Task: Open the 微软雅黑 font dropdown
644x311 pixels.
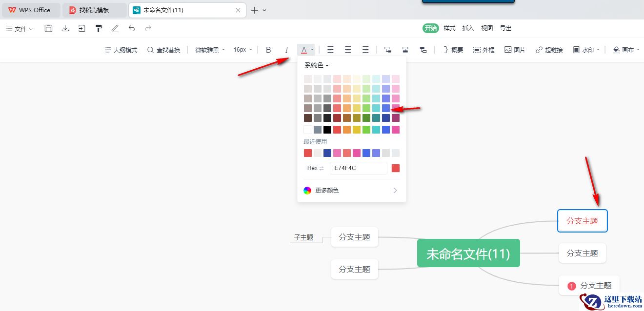Action: 210,50
